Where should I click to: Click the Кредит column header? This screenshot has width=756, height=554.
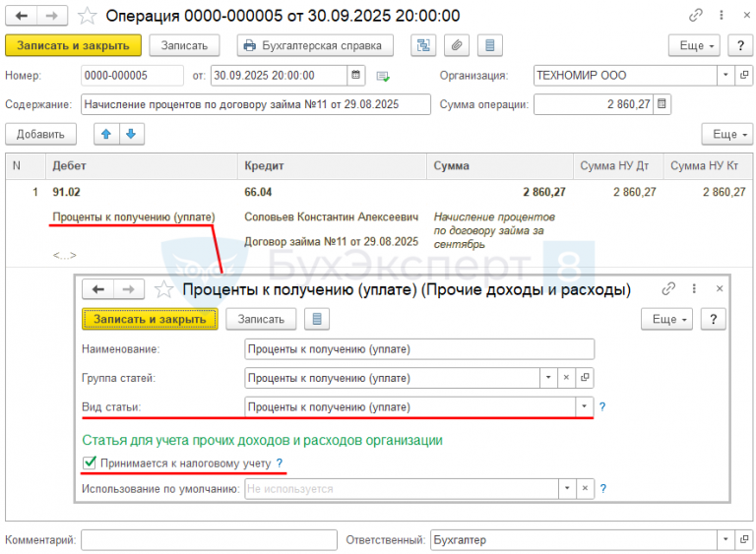[332, 166]
